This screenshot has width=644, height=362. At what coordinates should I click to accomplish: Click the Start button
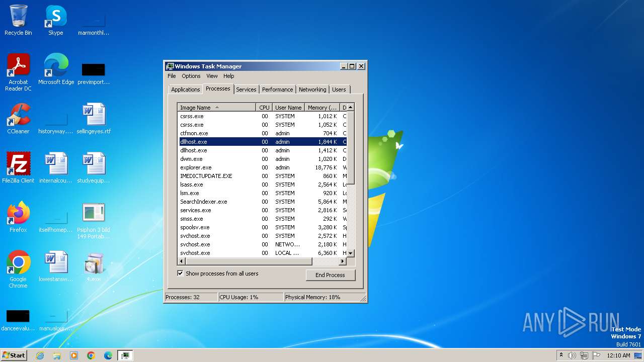point(14,355)
